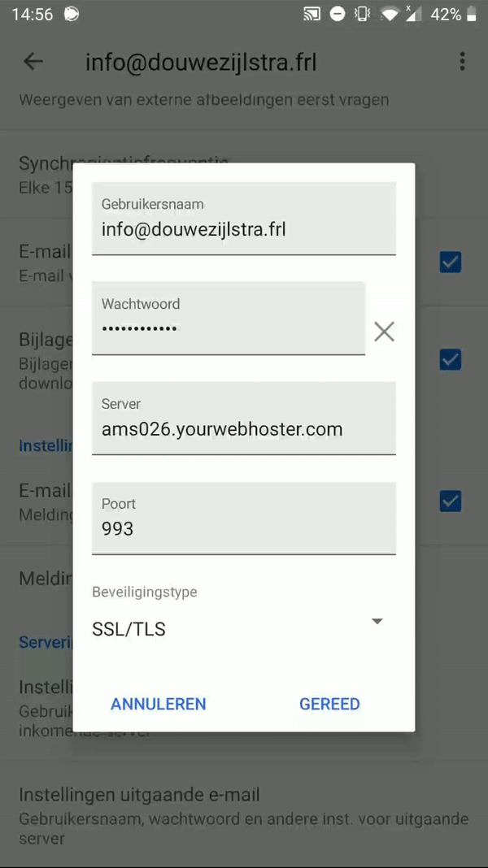Screen dimensions: 488x868
Task: Tap the battery indicator icon
Action: tap(472, 15)
